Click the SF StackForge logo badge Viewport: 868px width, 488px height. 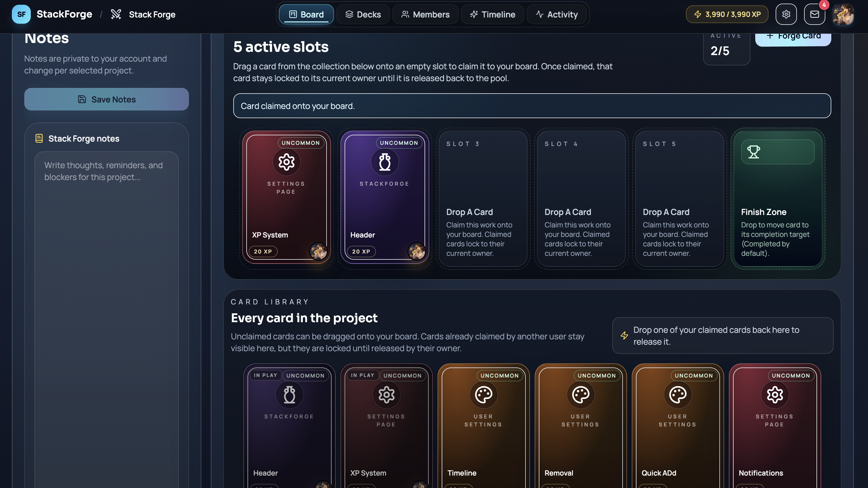pos(21,14)
